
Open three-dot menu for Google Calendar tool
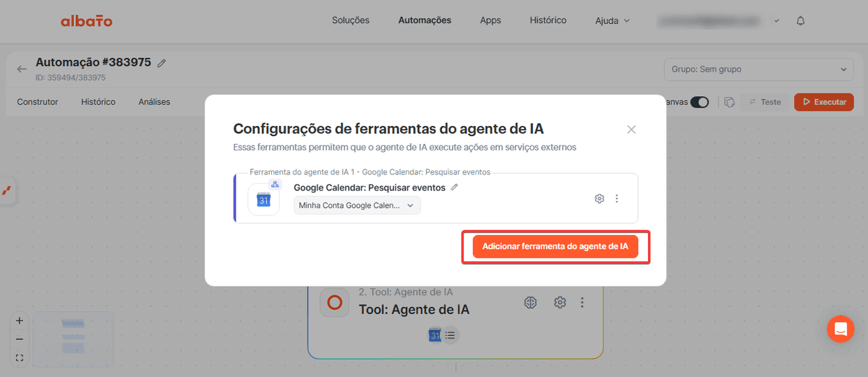617,198
